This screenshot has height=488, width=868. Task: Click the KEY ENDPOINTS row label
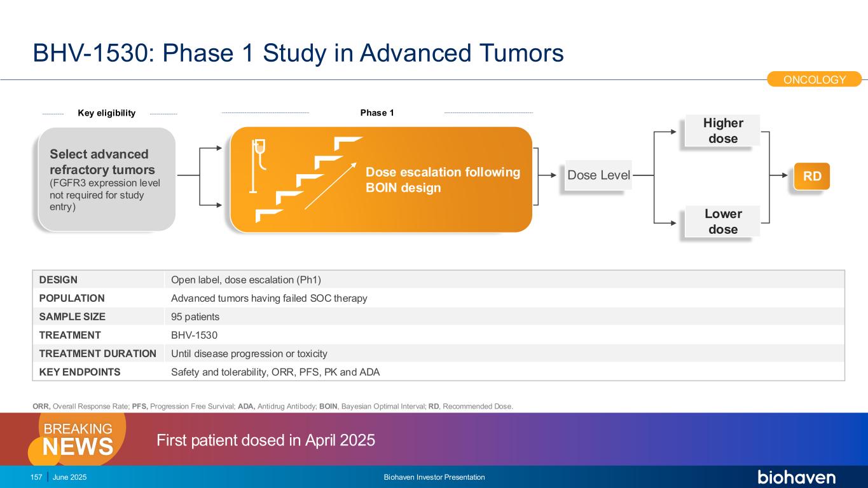point(79,372)
